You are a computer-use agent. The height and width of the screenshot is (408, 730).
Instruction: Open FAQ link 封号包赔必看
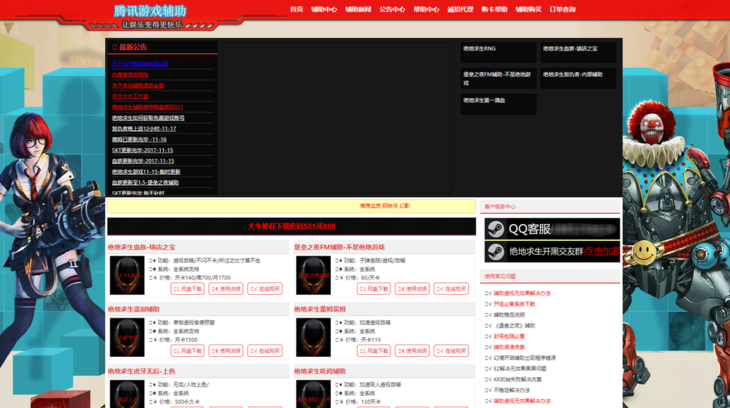(x=509, y=336)
